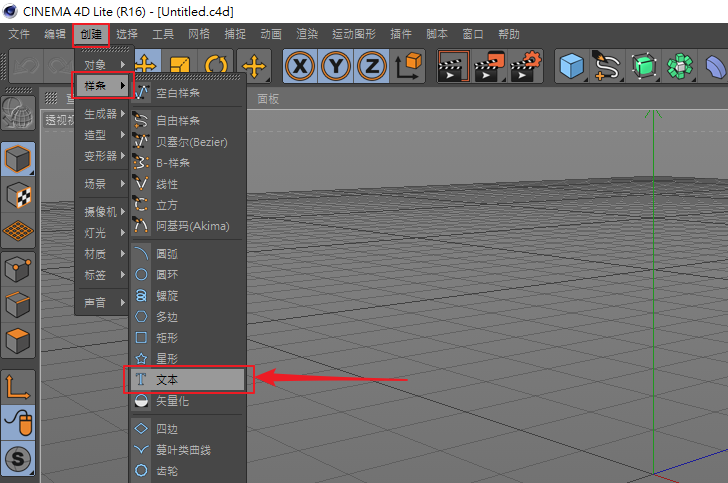The height and width of the screenshot is (483, 728).
Task: Expand the 样条 submenu
Action: pos(102,85)
